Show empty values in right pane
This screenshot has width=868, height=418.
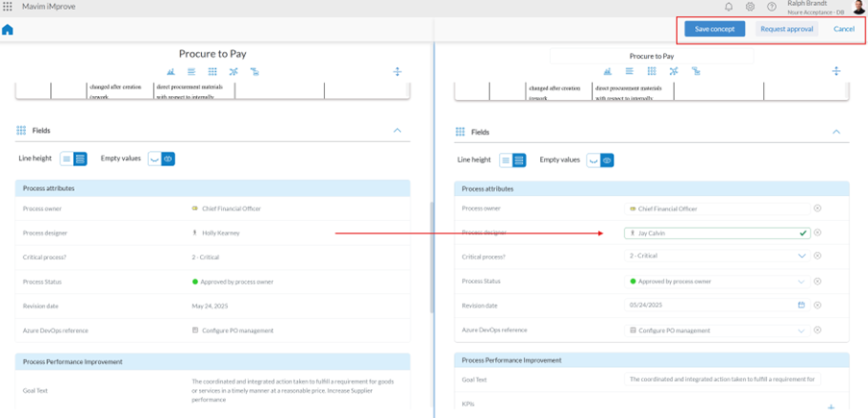click(x=608, y=160)
